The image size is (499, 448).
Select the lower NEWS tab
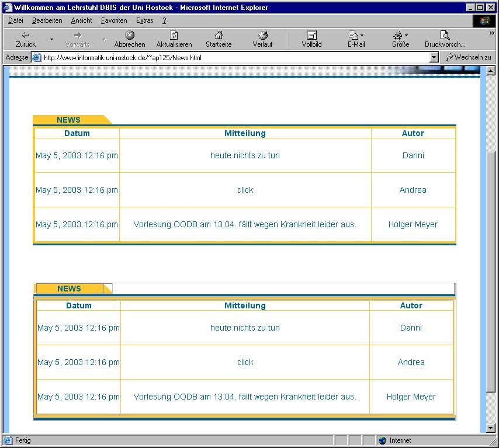coord(69,289)
